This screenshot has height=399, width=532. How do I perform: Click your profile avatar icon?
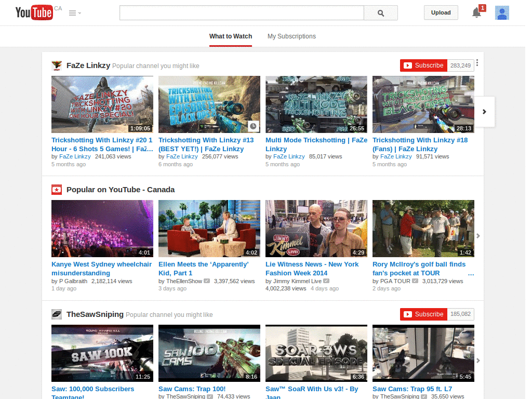[x=502, y=12]
